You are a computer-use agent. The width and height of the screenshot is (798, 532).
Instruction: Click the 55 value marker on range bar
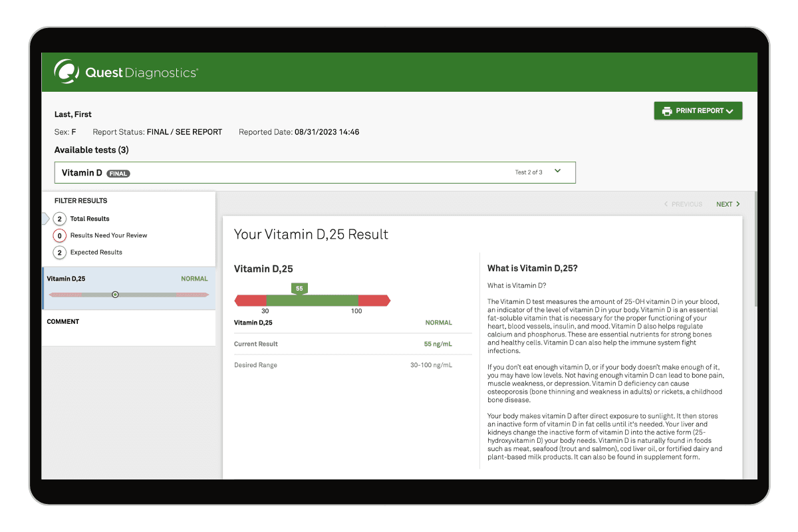coord(299,289)
